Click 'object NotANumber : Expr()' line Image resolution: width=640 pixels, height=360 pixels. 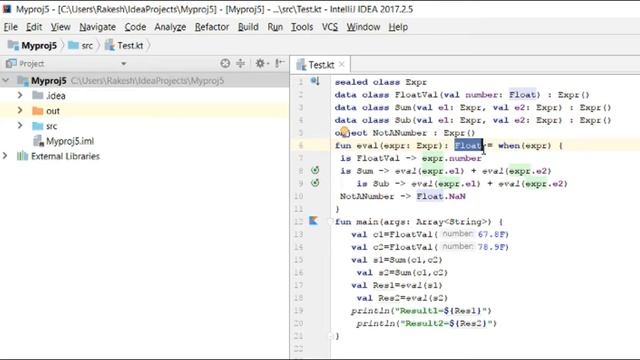(x=405, y=133)
